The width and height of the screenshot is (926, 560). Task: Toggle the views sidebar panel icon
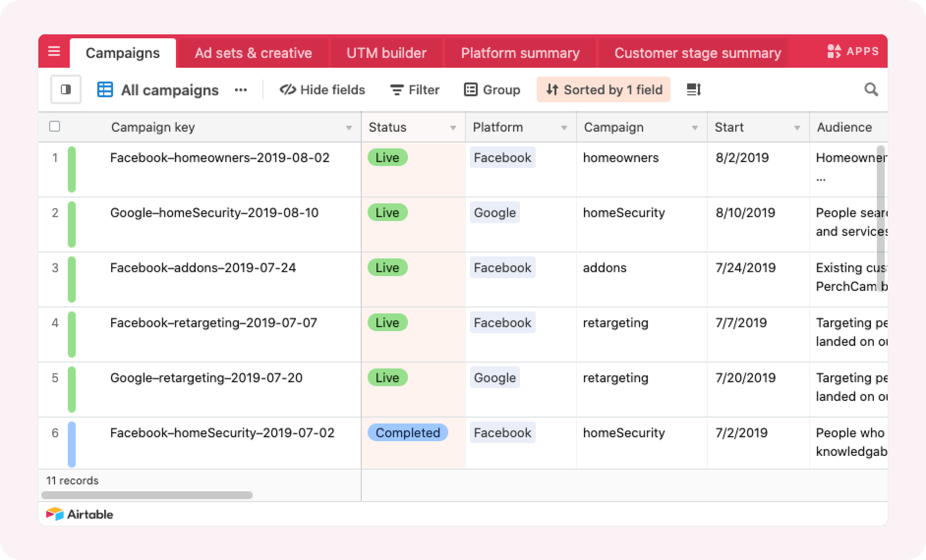pyautogui.click(x=66, y=90)
